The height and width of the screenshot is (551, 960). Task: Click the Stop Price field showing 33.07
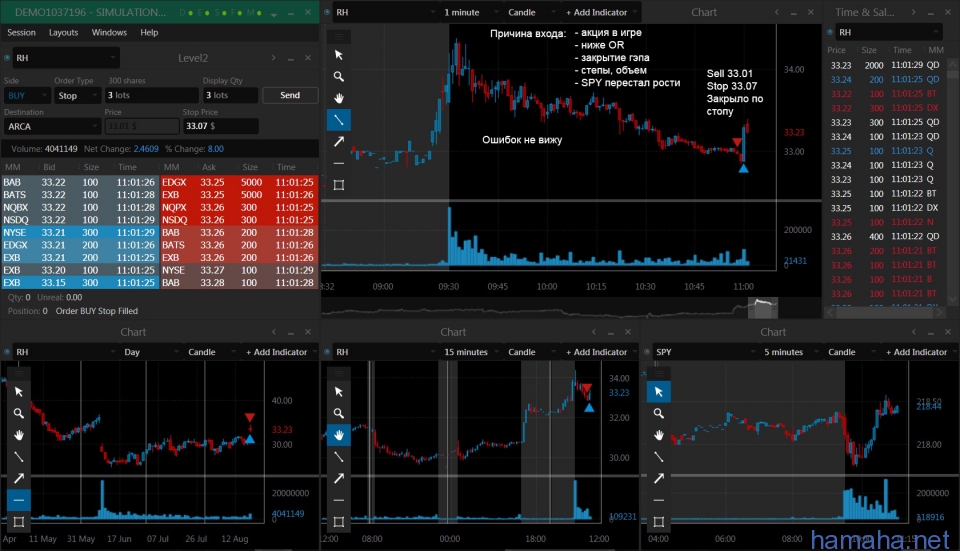click(x=220, y=127)
